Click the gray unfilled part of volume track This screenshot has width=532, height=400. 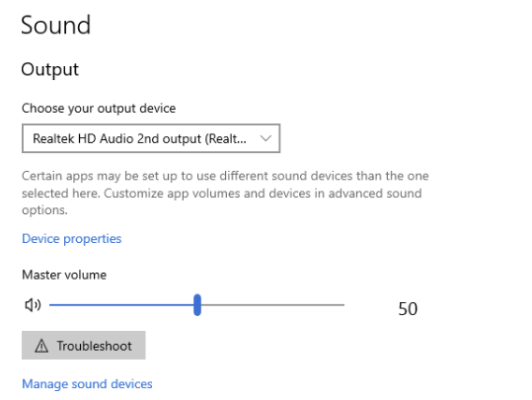coord(272,305)
